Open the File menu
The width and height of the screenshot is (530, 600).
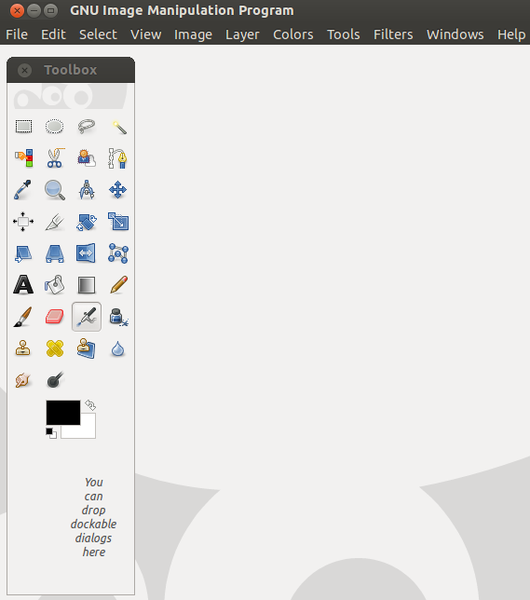click(x=17, y=35)
